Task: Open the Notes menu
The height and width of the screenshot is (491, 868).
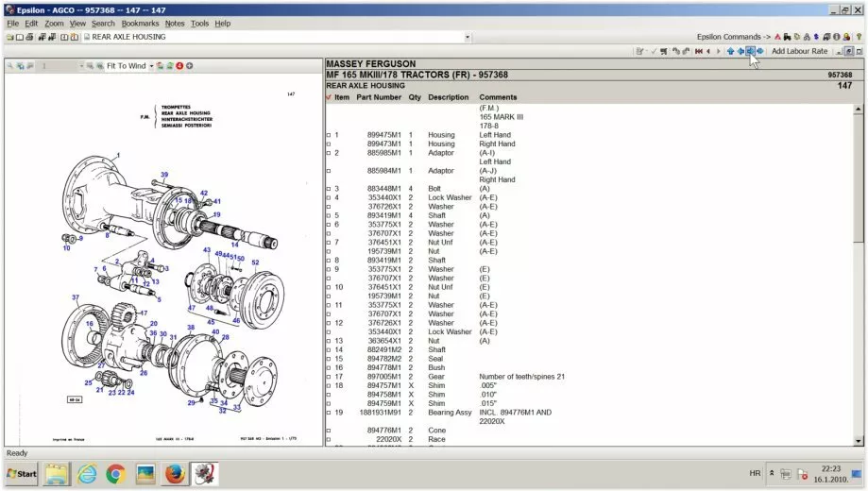Action: point(175,24)
